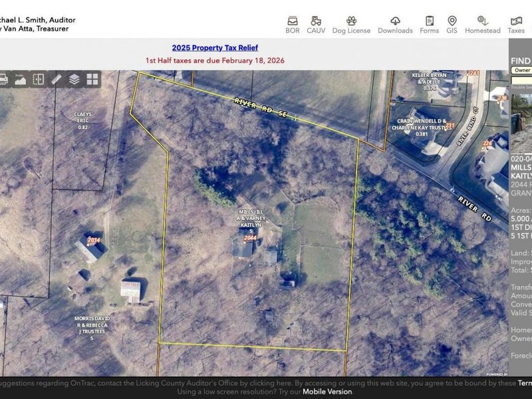Select the elevation Profile tool

(x=20, y=80)
